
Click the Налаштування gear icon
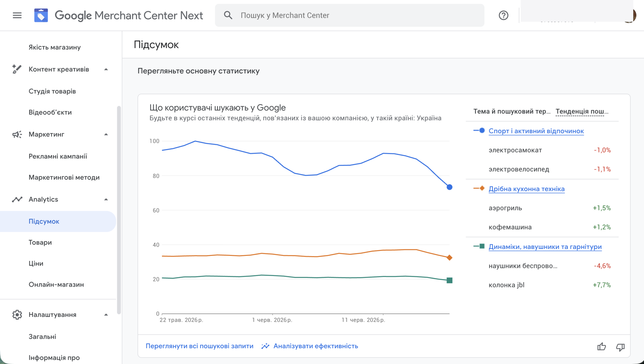17,315
